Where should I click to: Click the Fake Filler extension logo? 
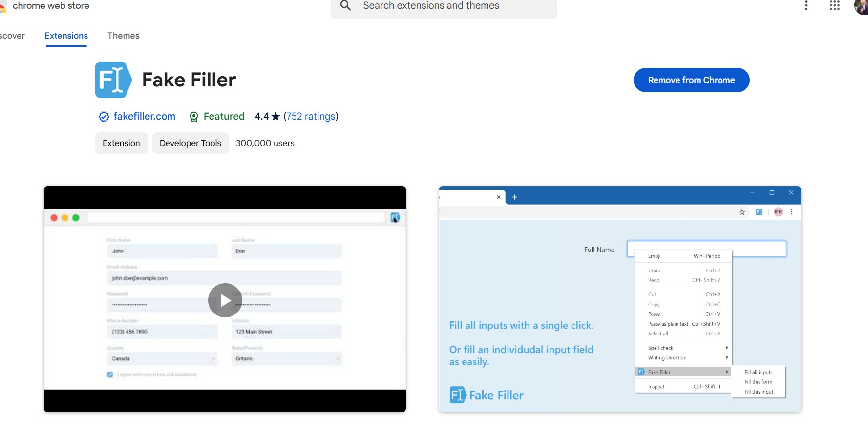coord(113,80)
